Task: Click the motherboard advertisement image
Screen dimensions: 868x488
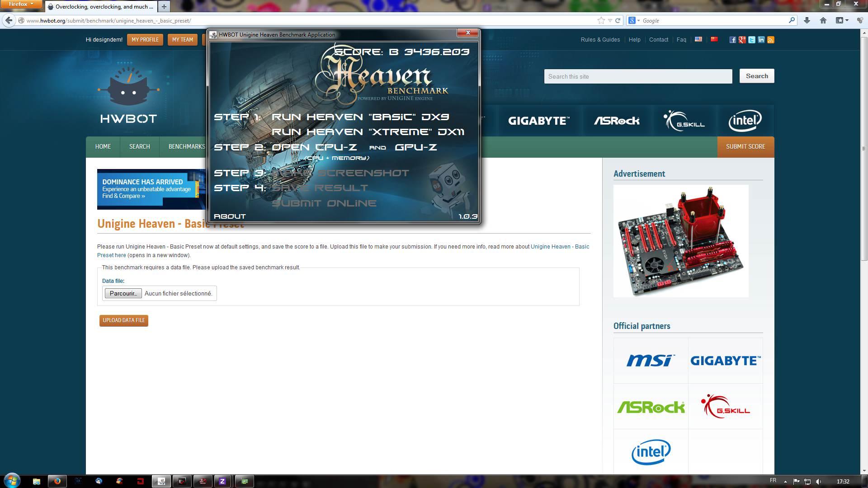Action: (x=681, y=241)
